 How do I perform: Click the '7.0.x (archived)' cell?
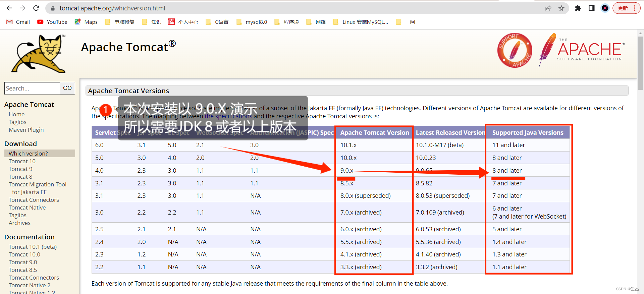point(361,213)
